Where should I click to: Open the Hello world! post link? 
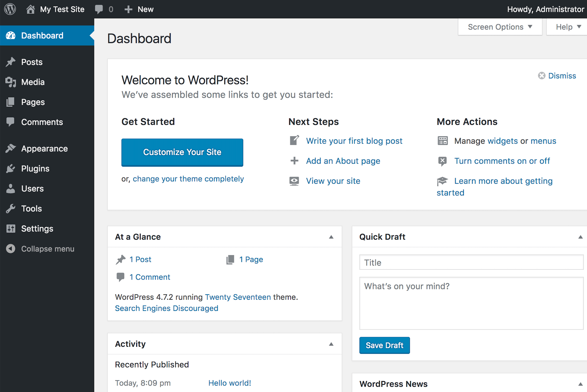tap(229, 383)
